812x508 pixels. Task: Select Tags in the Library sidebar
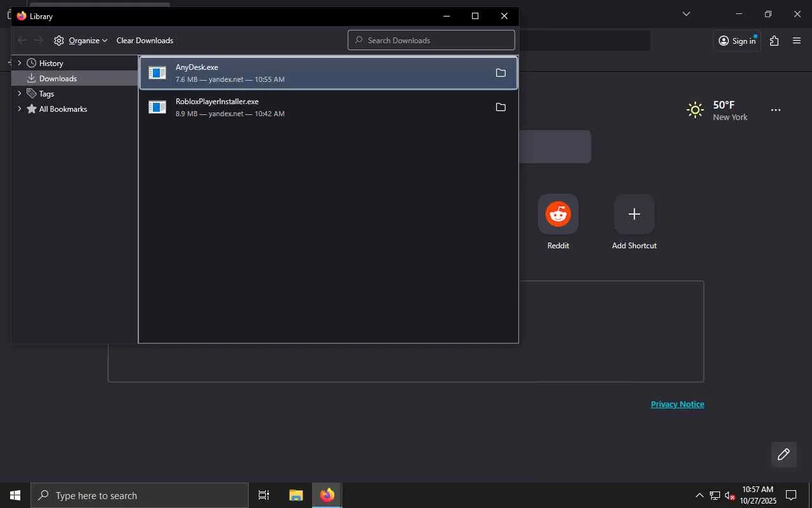(46, 94)
